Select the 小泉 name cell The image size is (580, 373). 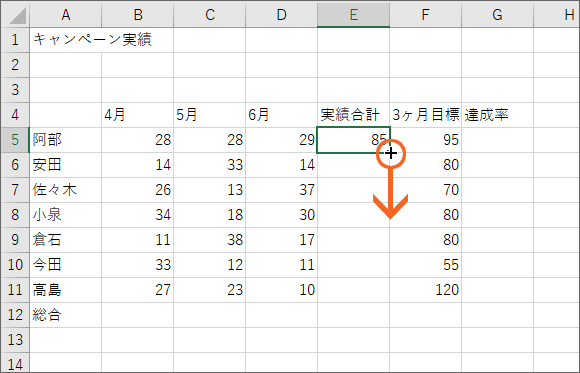pyautogui.click(x=65, y=215)
